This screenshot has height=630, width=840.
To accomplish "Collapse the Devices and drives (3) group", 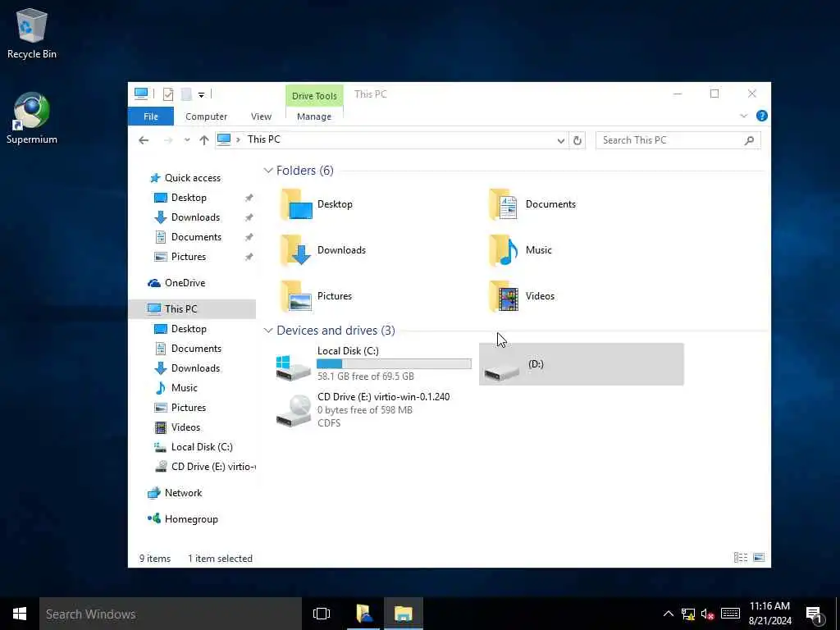I will pos(268,331).
